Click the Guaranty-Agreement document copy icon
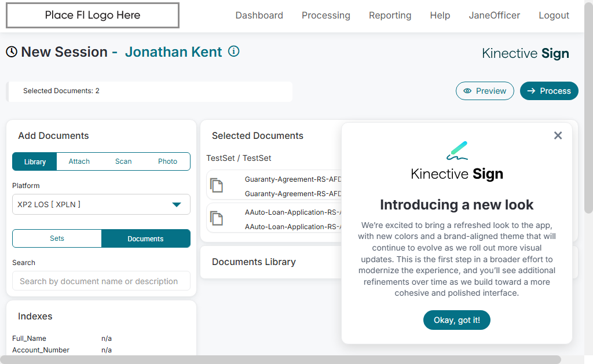Viewport: 593px width, 364px height. pyautogui.click(x=217, y=186)
